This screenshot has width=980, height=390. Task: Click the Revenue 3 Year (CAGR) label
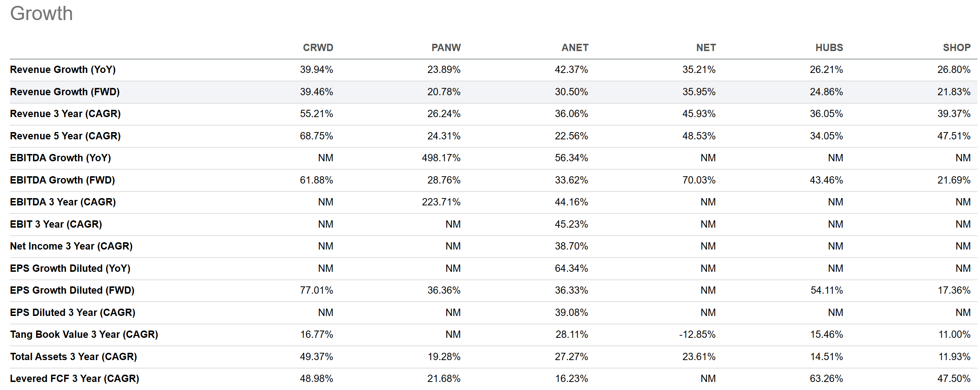[65, 114]
